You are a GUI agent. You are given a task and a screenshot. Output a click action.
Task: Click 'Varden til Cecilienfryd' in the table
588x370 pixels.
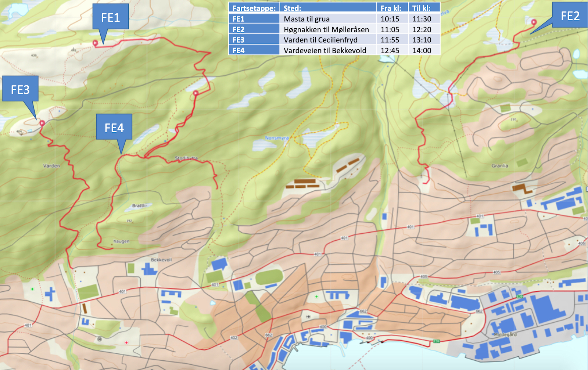click(x=320, y=40)
